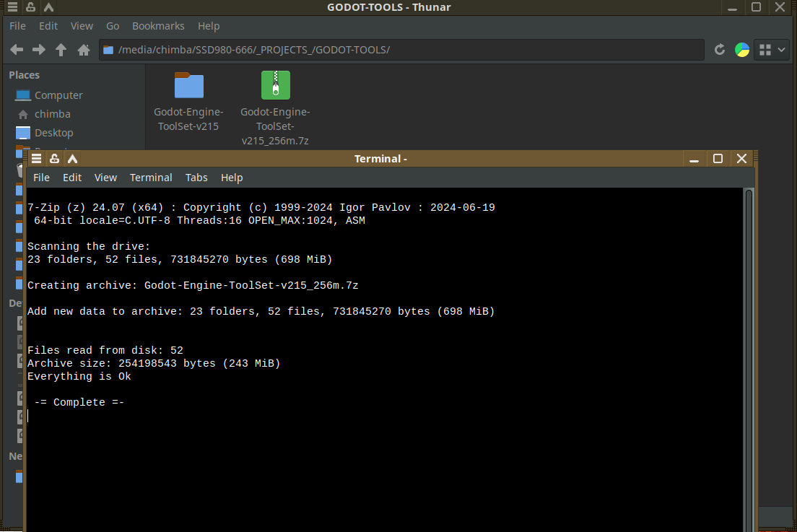Open Thunar Go menu

[x=113, y=26]
